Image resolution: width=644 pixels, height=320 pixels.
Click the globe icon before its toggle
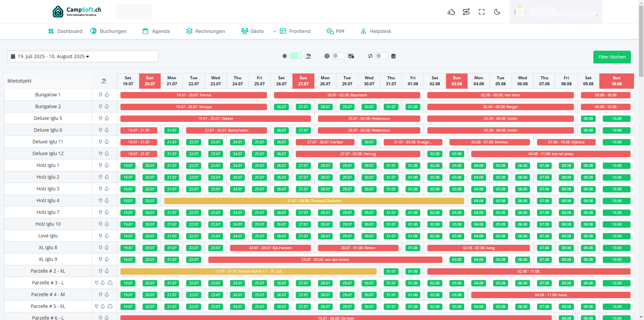327,56
